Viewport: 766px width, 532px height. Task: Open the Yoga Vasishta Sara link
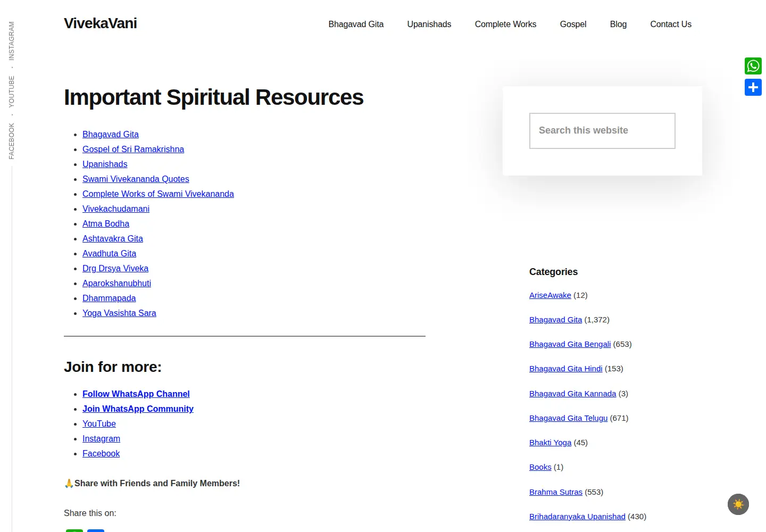119,313
